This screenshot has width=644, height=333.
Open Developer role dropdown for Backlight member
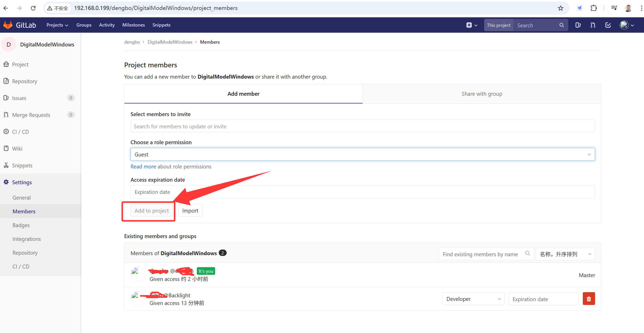pyautogui.click(x=473, y=299)
